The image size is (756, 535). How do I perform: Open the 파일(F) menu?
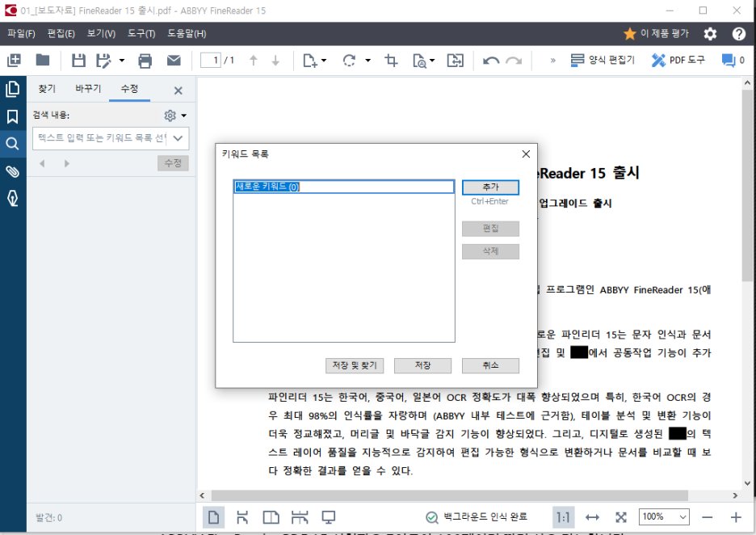[x=21, y=33]
